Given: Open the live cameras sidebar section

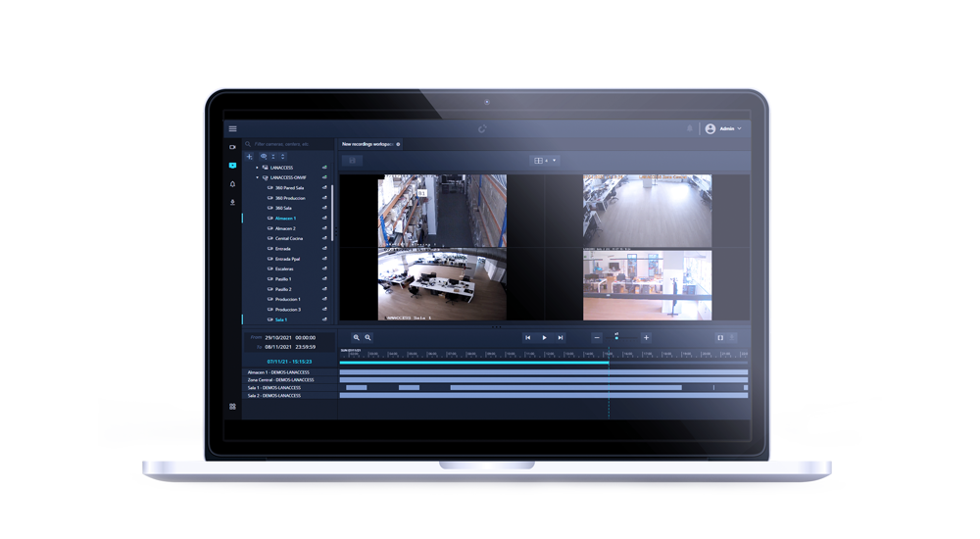Looking at the screenshot, I should pos(232,147).
